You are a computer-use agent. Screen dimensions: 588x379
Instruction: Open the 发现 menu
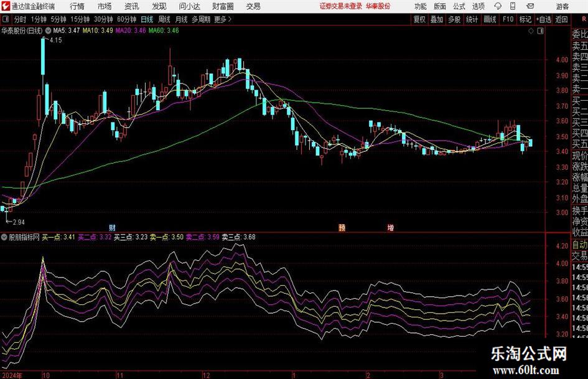click(159, 6)
